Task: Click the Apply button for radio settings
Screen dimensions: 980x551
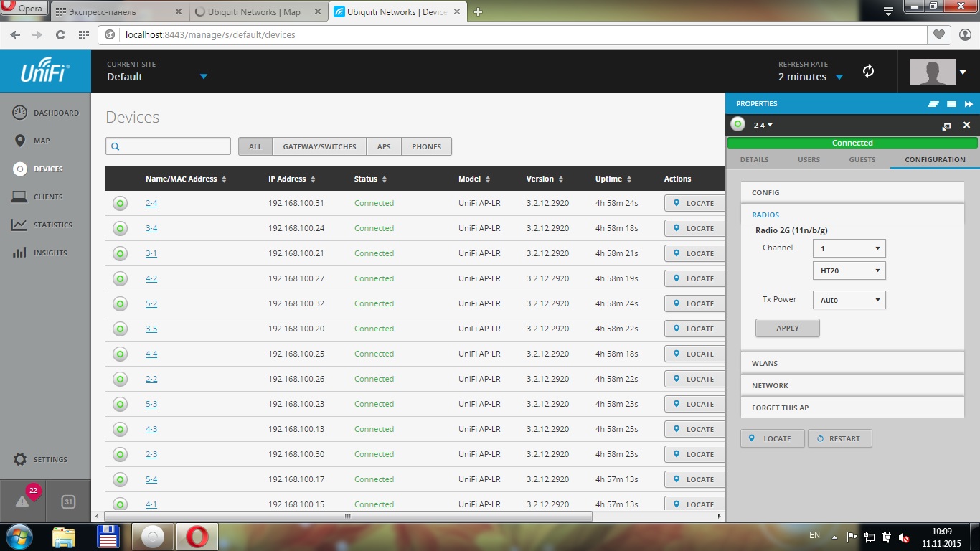Action: [x=787, y=328]
